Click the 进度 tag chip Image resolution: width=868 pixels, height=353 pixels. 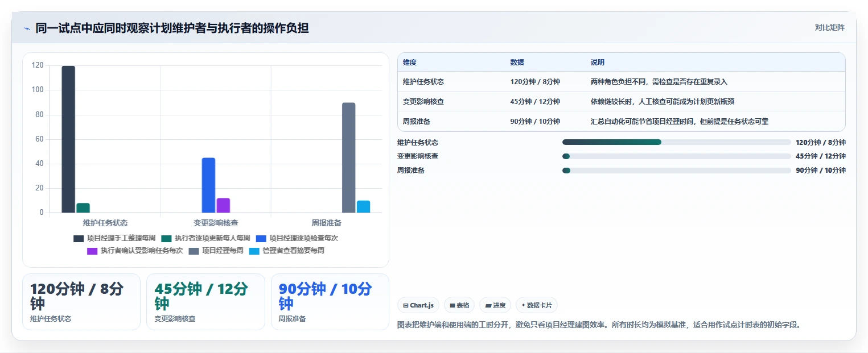tap(495, 305)
